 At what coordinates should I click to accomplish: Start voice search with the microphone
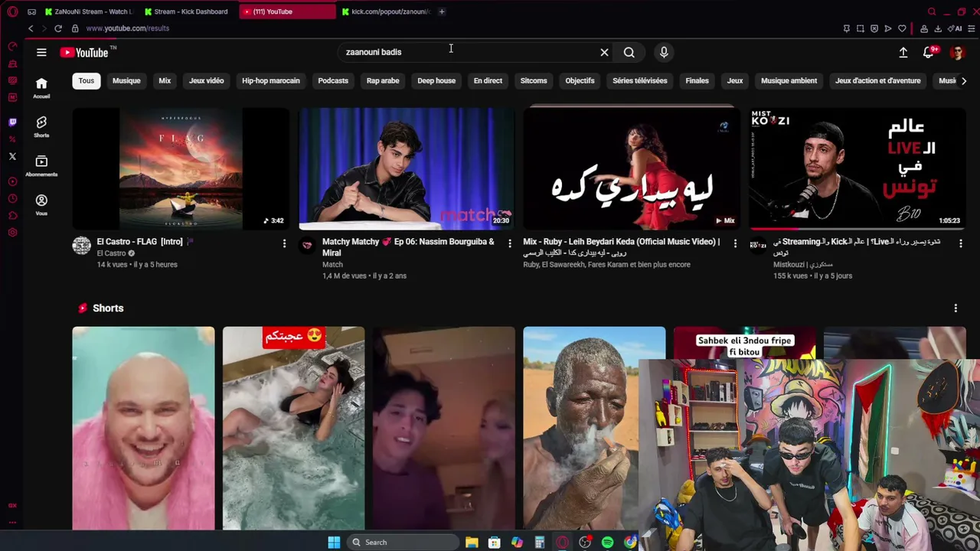click(664, 52)
